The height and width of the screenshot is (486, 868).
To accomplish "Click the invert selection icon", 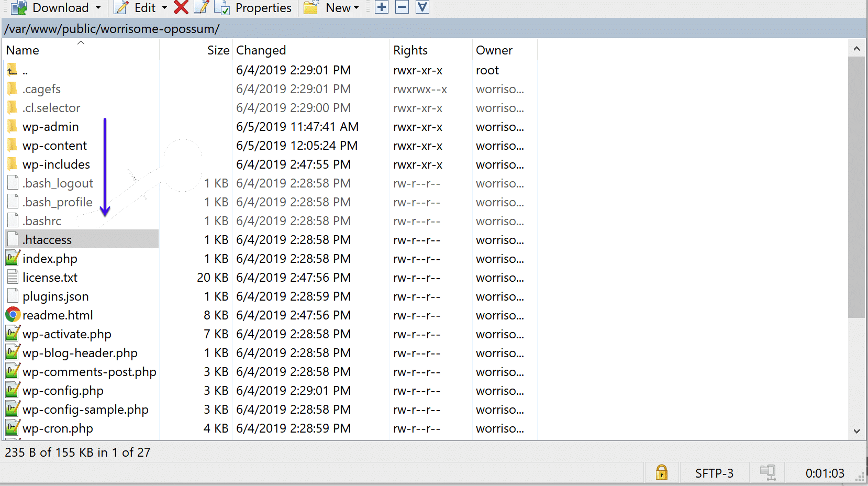I will tap(422, 7).
